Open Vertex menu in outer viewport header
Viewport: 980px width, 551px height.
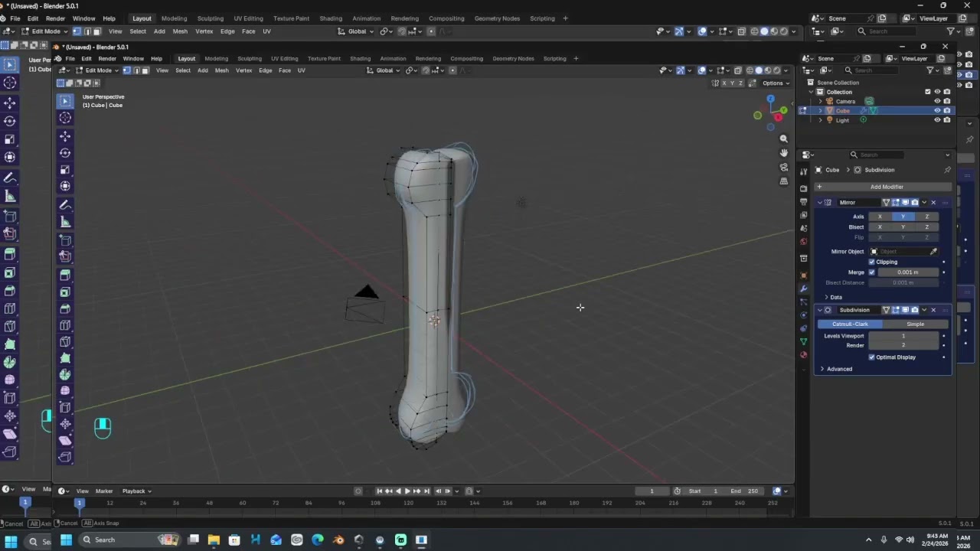coord(204,31)
